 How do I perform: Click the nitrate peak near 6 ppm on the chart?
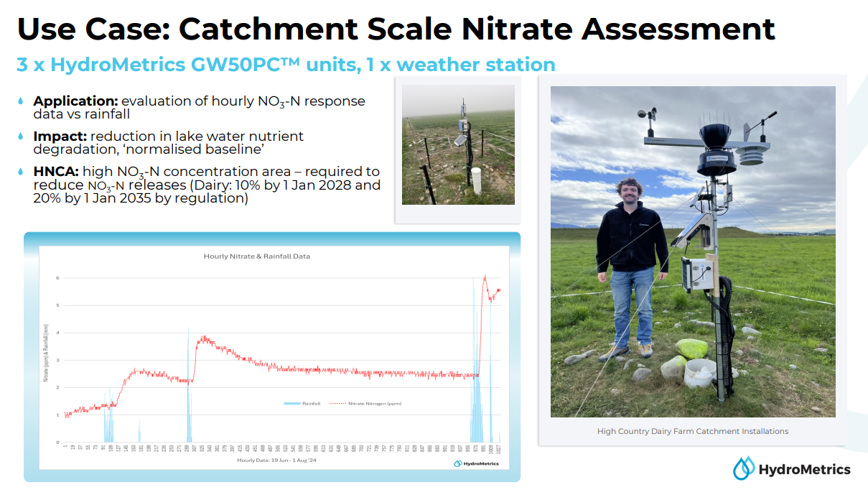[x=485, y=277]
